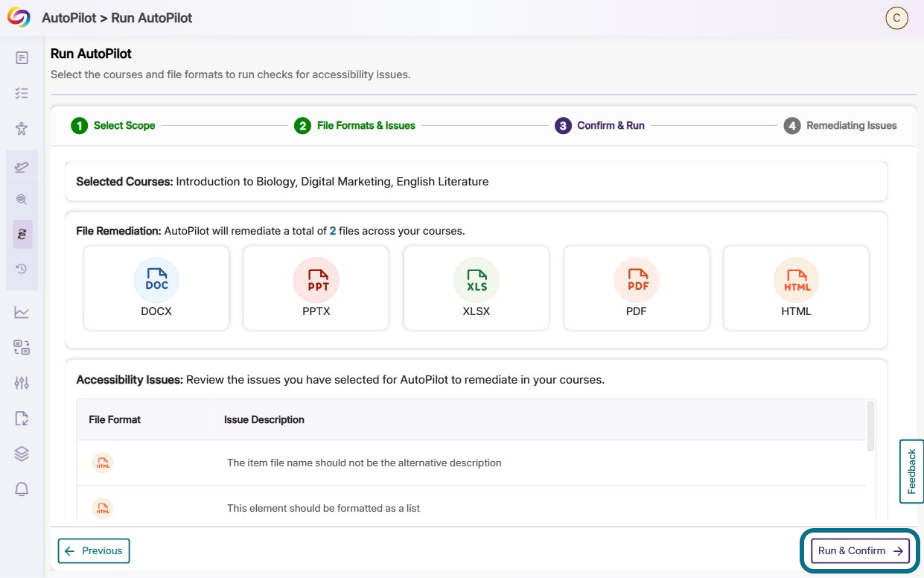Click the Run & Confirm button
Image resolution: width=924 pixels, height=578 pixels.
pos(860,551)
